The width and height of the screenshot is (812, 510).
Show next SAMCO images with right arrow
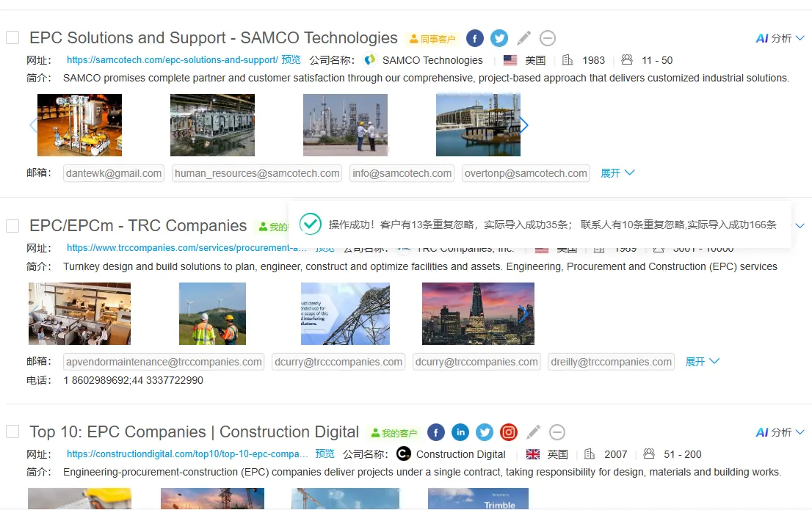pos(524,125)
